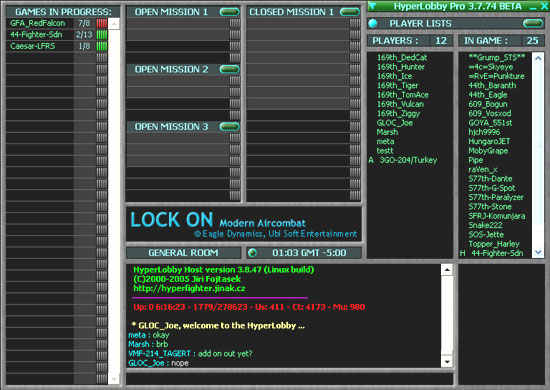Select in-game player HungaroJET
Viewport: 550px width, 390px height.
point(489,141)
